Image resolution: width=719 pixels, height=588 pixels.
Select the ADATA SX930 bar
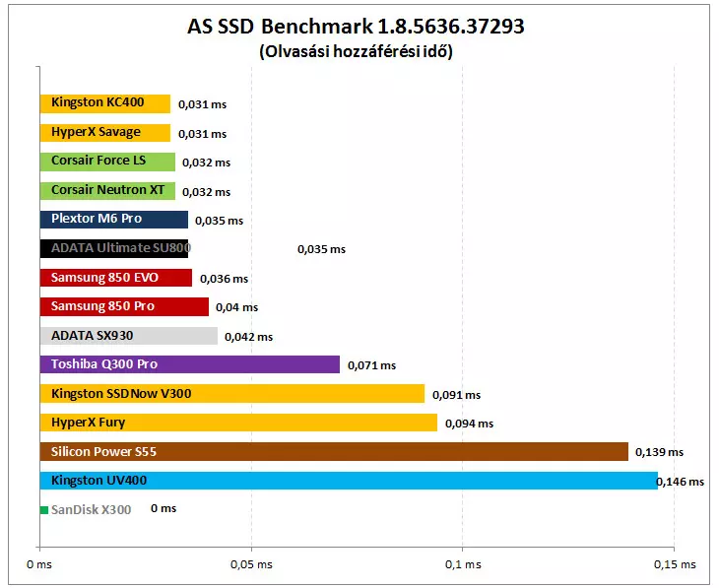coord(128,336)
